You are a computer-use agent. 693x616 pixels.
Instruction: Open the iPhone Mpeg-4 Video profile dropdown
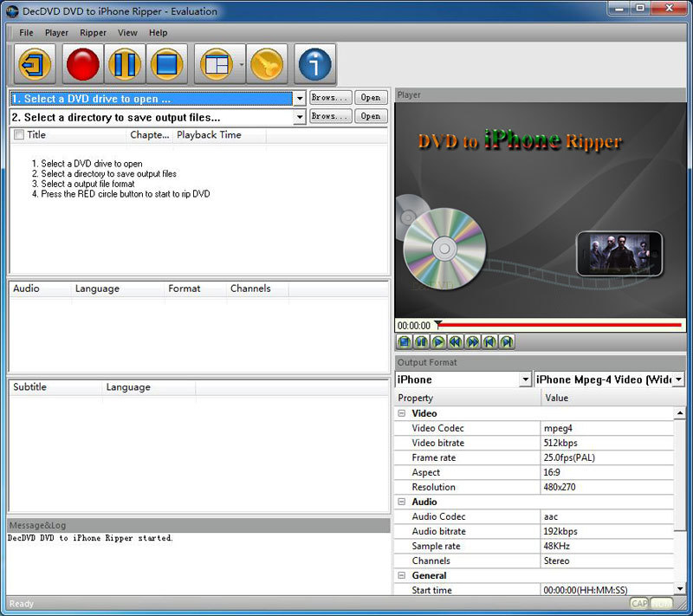pyautogui.click(x=678, y=379)
